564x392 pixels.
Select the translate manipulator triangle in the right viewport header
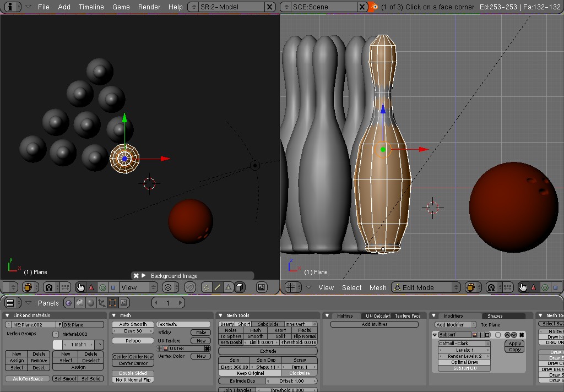pyautogui.click(x=533, y=287)
